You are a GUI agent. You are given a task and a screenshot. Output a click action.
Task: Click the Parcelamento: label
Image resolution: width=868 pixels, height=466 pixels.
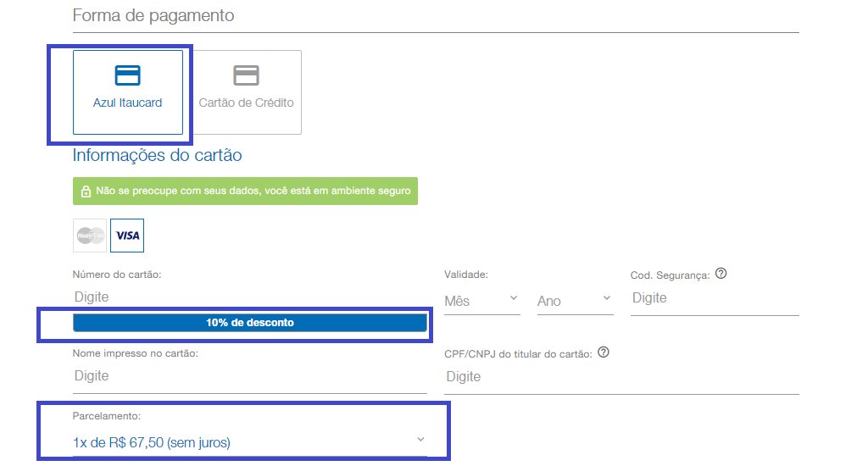(x=106, y=416)
